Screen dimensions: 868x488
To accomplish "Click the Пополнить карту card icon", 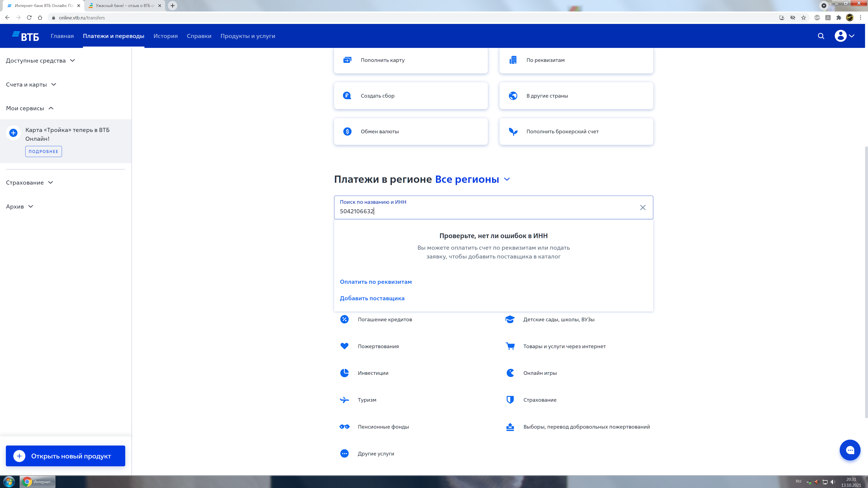I will pos(347,60).
